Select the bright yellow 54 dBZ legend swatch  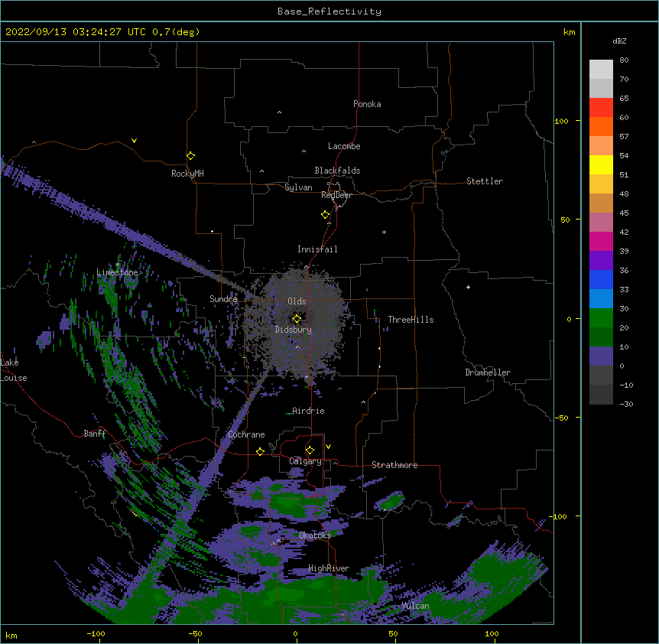click(x=601, y=164)
